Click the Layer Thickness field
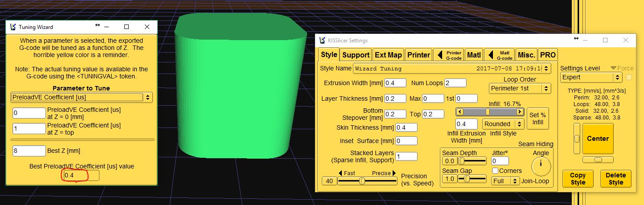Viewport: 644px width, 205px height. pyautogui.click(x=395, y=98)
